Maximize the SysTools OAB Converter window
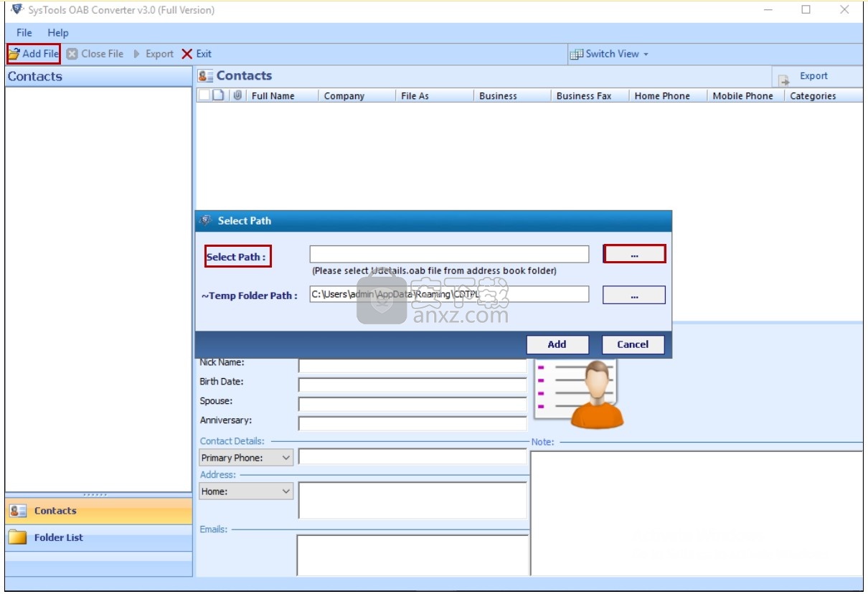Screen dimensions: 868x594 [x=806, y=10]
